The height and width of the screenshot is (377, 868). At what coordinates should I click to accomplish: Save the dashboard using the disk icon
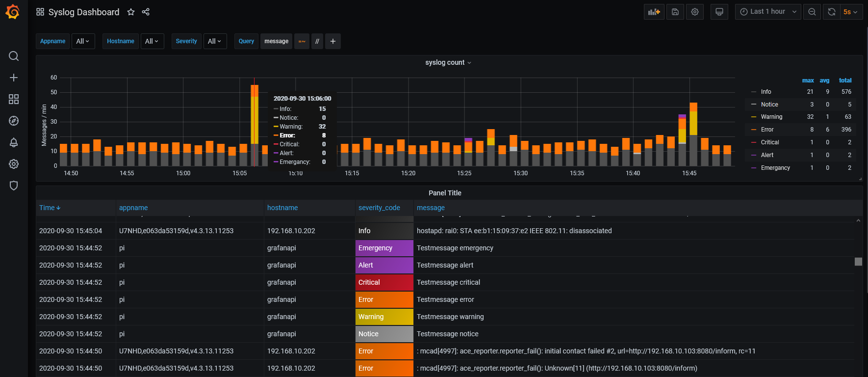pyautogui.click(x=675, y=12)
